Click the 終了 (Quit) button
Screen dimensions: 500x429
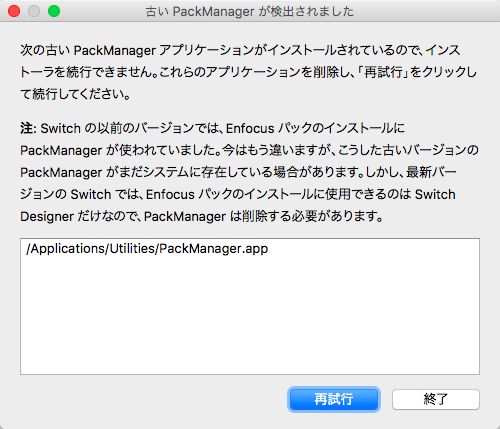click(x=436, y=399)
